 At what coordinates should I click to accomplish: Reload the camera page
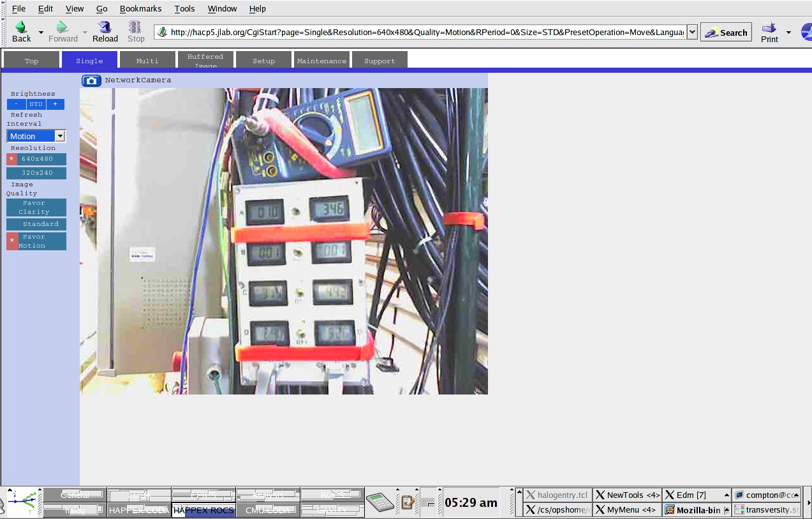pyautogui.click(x=105, y=32)
